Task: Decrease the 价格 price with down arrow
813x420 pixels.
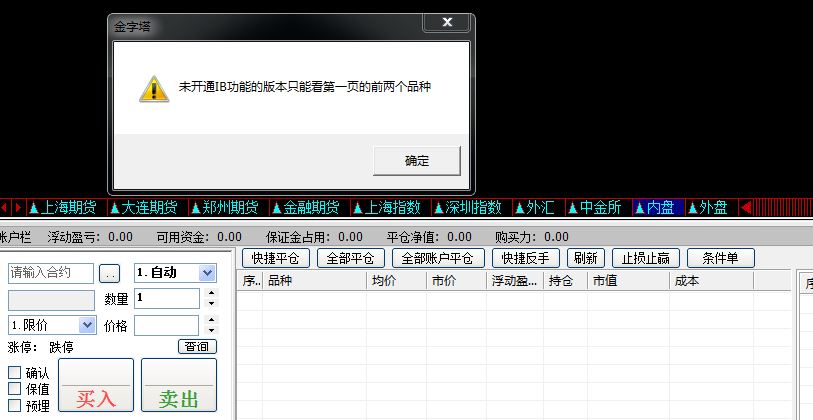Action: tap(210, 331)
